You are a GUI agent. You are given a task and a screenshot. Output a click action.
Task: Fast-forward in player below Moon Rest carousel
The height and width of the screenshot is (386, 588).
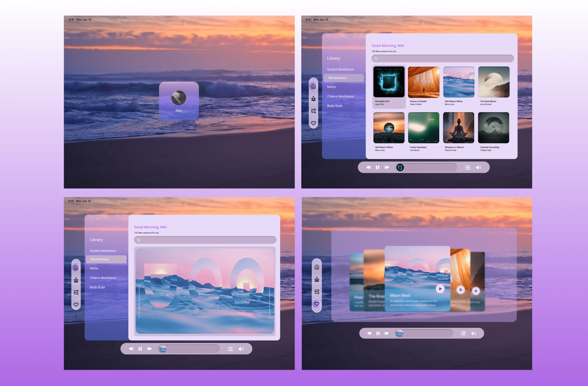click(387, 333)
